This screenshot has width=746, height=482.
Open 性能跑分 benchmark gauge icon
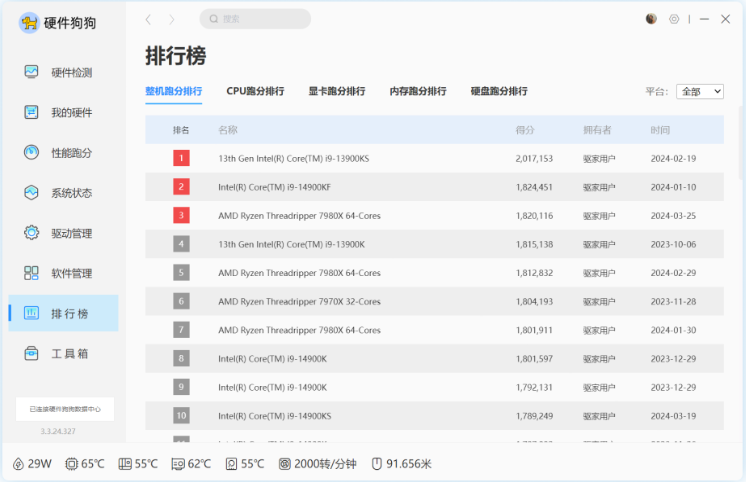pyautogui.click(x=31, y=152)
